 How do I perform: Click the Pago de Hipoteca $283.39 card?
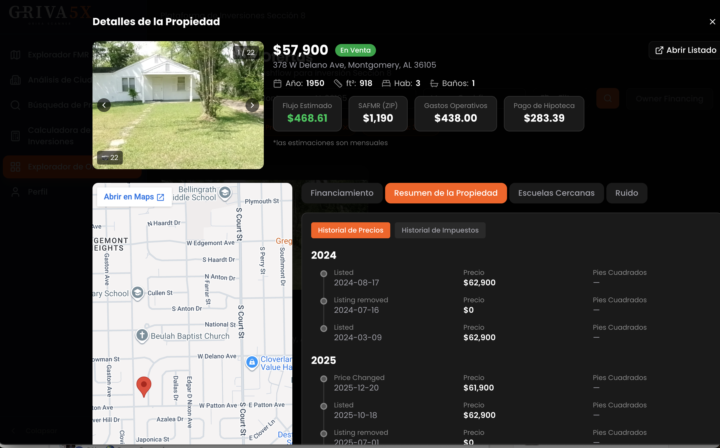544,113
